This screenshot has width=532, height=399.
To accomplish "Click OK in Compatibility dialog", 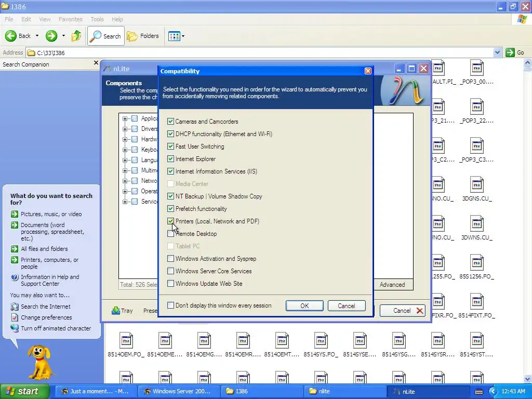I will 304,305.
